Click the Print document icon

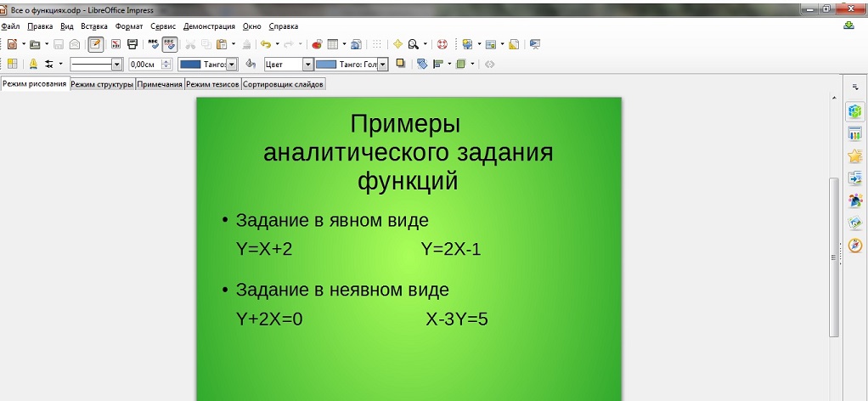[x=132, y=44]
